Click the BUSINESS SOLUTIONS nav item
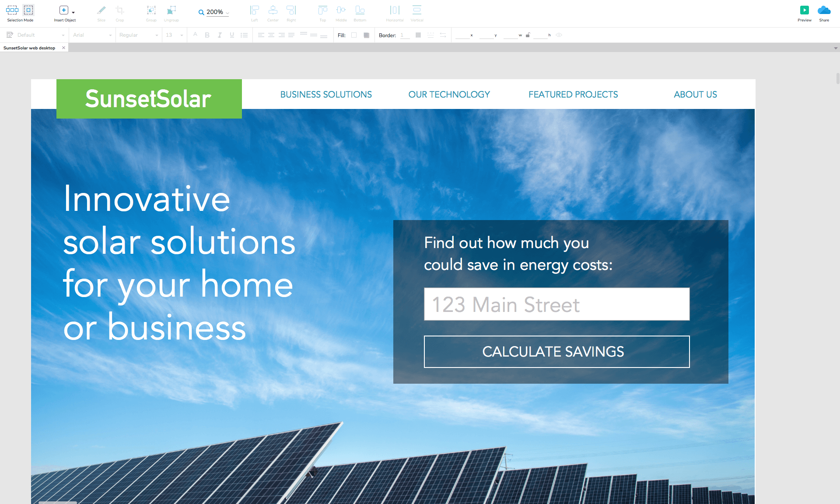This screenshot has width=840, height=504. [x=326, y=94]
